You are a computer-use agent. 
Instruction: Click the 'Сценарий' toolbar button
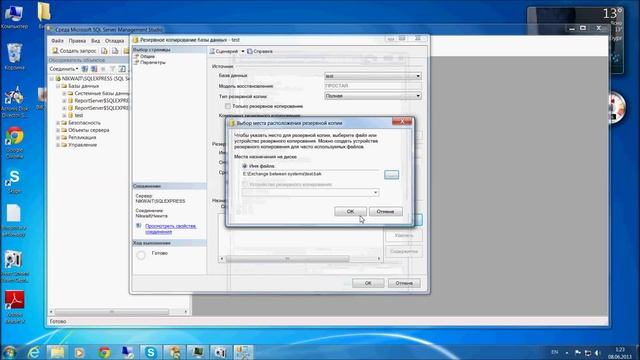tap(224, 51)
